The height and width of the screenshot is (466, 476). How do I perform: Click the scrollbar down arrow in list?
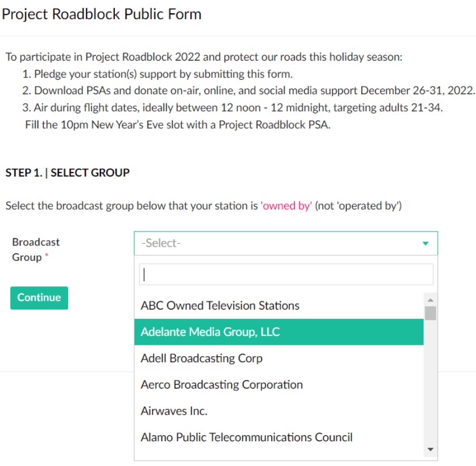pos(430,449)
